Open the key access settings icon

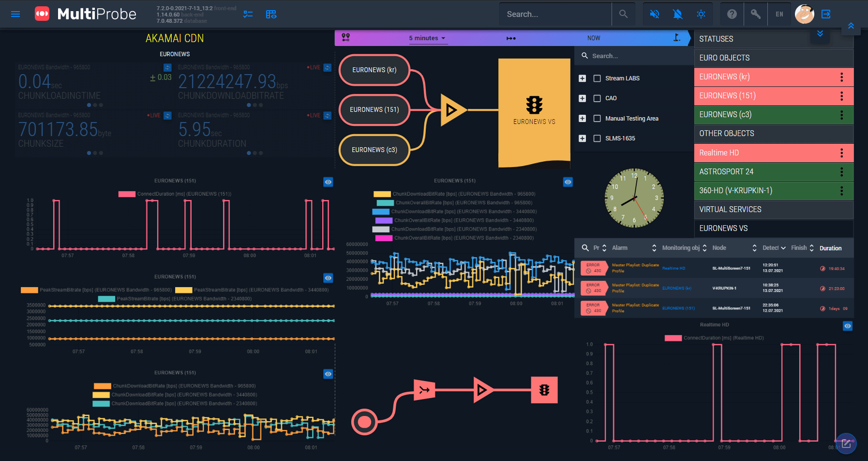756,14
